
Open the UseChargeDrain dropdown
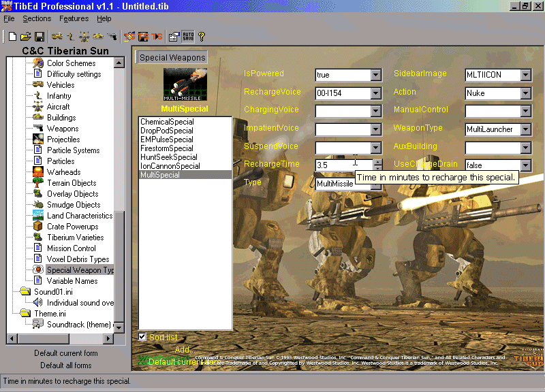pyautogui.click(x=525, y=165)
